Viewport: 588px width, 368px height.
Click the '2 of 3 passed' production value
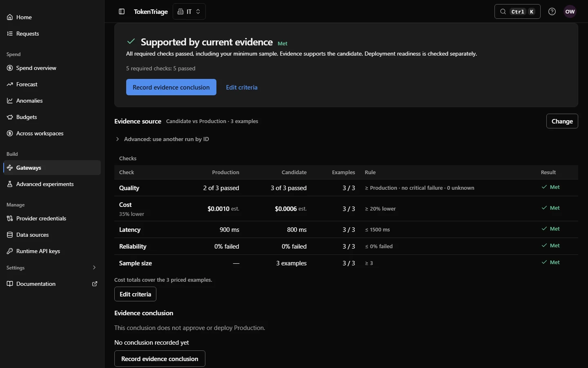(x=221, y=188)
